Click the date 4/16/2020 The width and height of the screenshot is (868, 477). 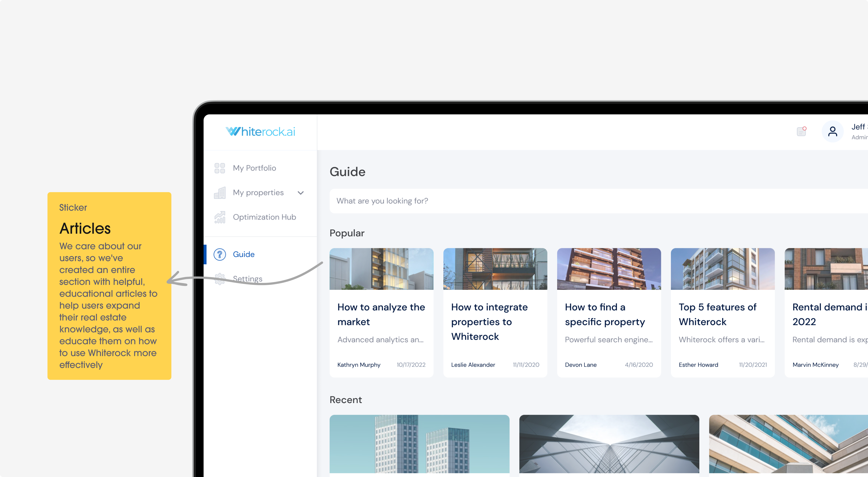coord(639,365)
